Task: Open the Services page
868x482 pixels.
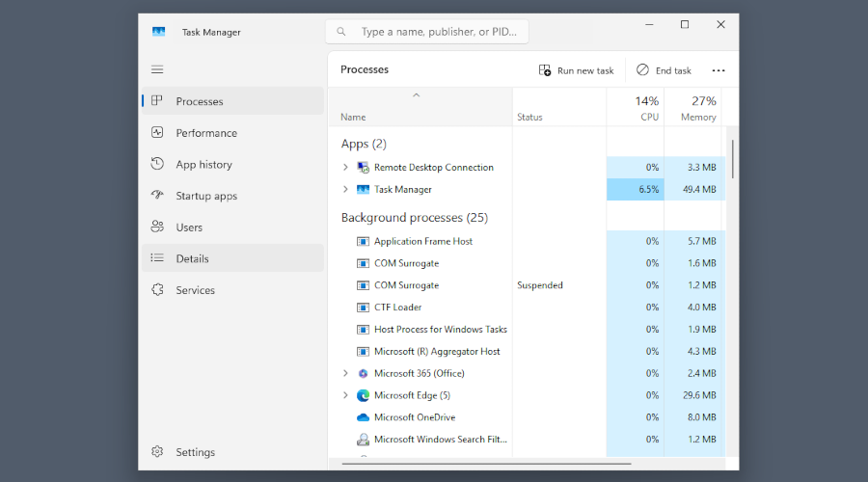Action: click(x=233, y=289)
